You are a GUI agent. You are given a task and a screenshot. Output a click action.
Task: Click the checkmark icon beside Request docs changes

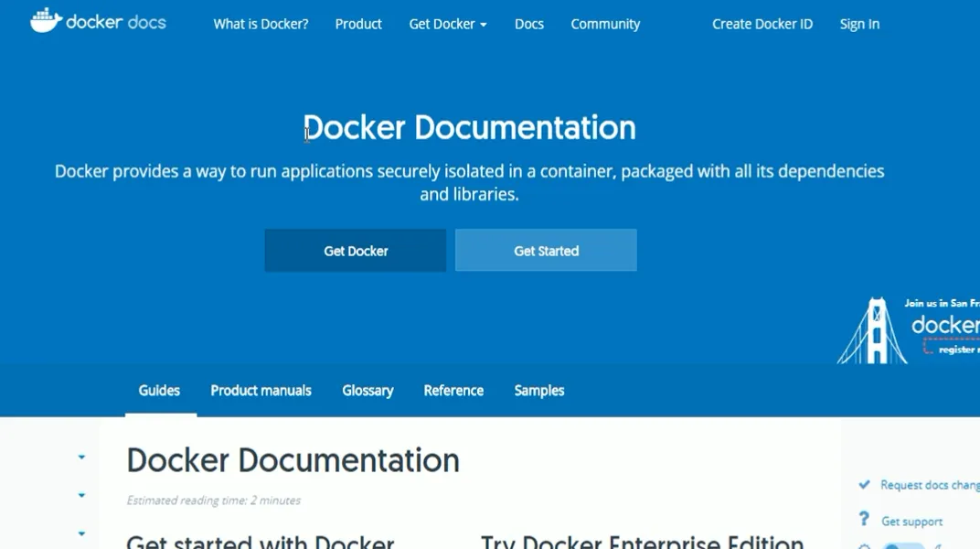pos(865,484)
